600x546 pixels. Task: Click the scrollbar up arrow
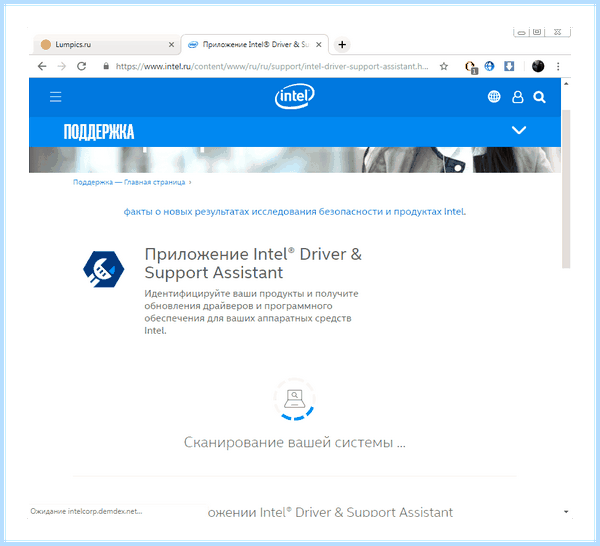[x=566, y=83]
